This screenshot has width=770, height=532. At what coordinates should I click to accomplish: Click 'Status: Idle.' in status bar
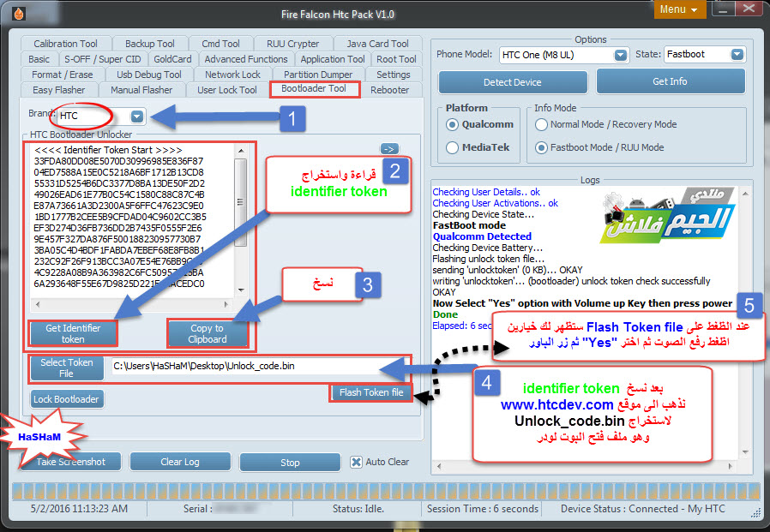[358, 509]
